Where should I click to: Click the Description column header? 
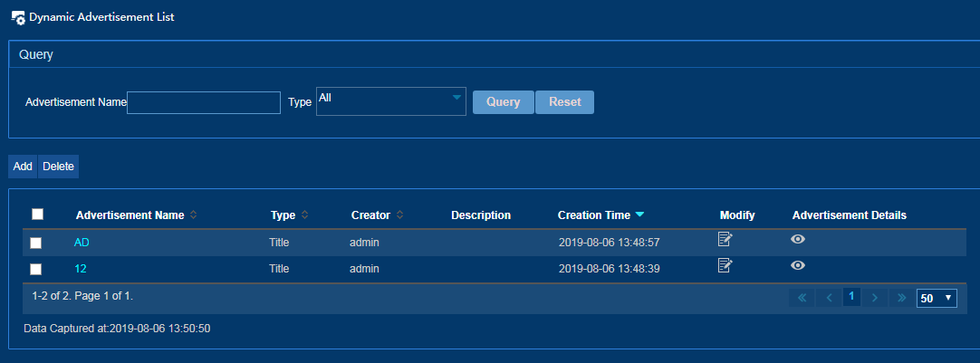pyautogui.click(x=481, y=215)
